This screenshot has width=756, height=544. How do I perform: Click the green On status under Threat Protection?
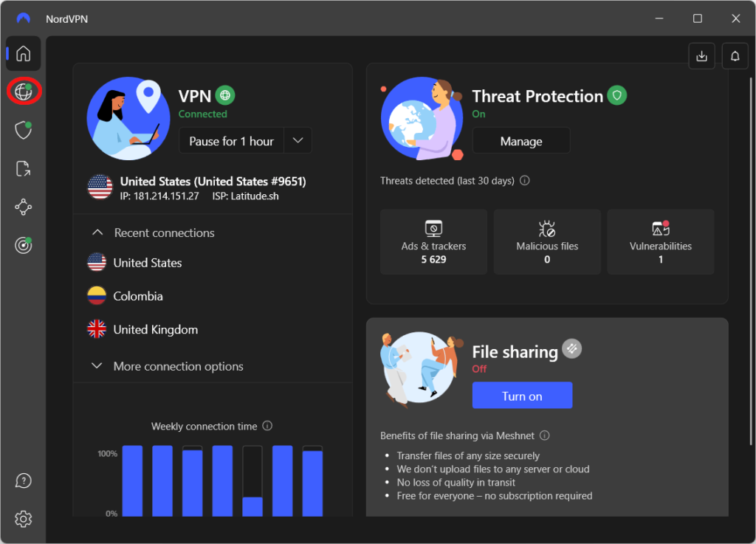click(478, 114)
